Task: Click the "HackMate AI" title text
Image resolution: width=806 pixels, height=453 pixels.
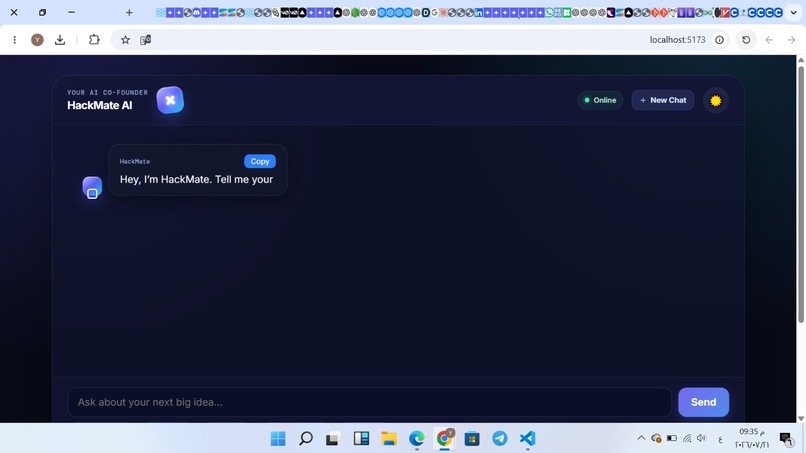Action: point(100,105)
